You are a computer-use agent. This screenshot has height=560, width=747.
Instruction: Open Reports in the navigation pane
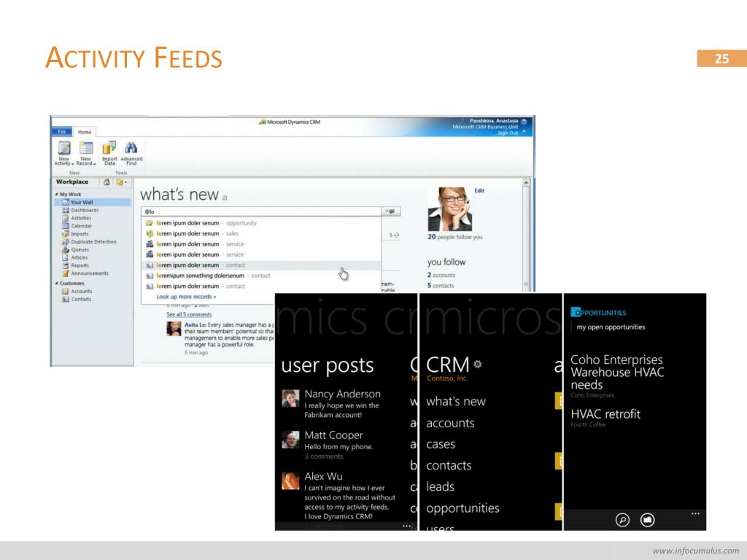pos(75,265)
